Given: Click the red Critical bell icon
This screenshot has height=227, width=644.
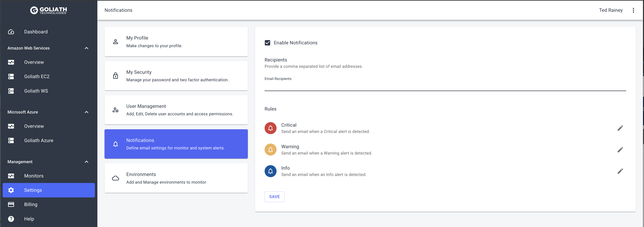Looking at the screenshot, I should tap(271, 128).
